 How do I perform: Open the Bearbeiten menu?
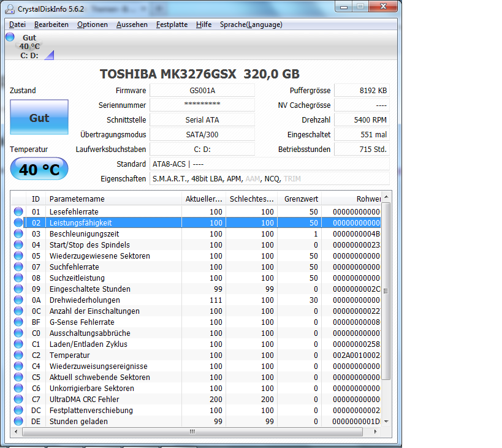51,25
